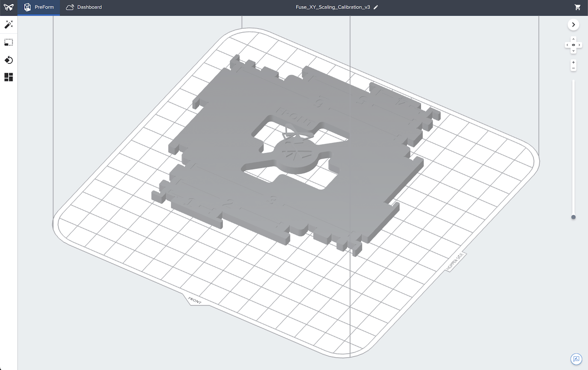The height and width of the screenshot is (370, 588).
Task: Zoom out with the minus button
Action: (573, 68)
